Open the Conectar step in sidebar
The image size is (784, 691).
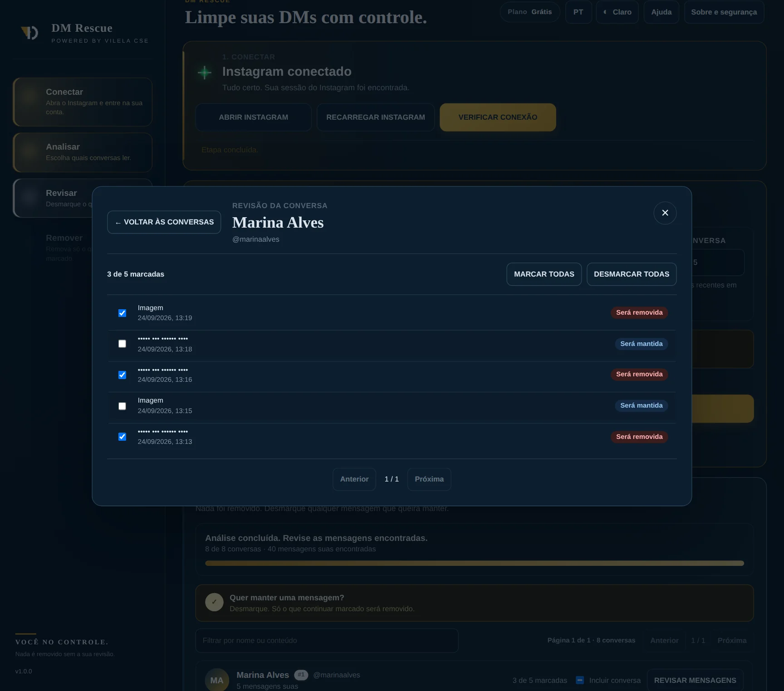(83, 102)
